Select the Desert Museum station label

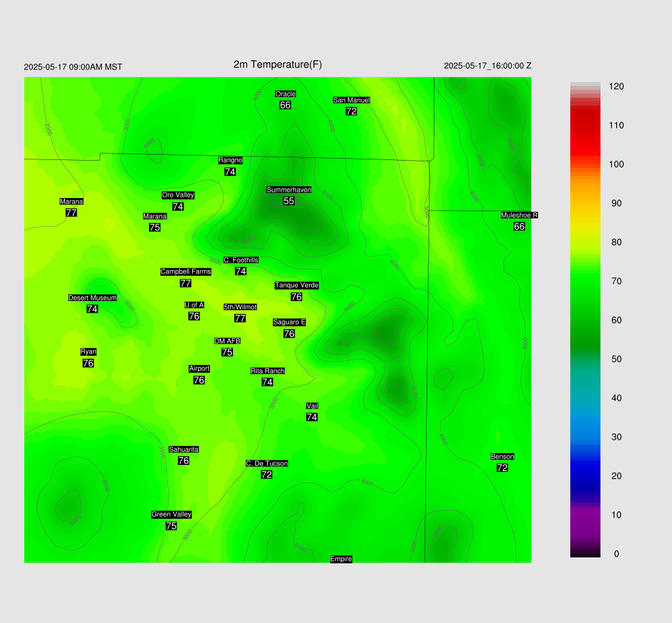pos(92,298)
